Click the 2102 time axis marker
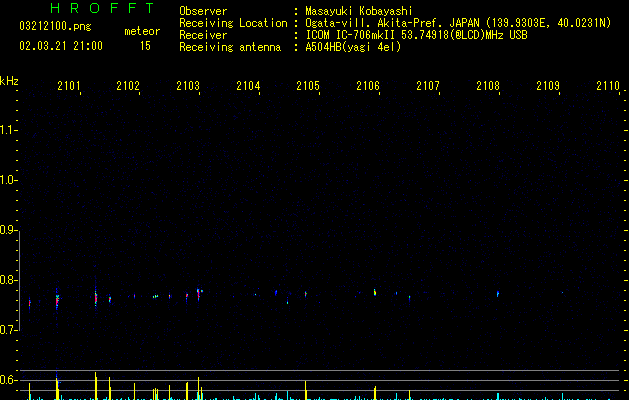This screenshot has height=400, width=629. 128,85
